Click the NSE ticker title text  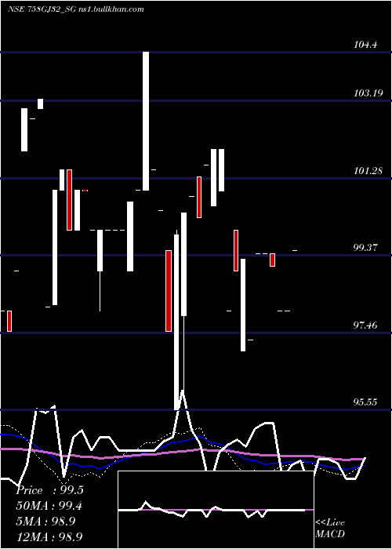[x=75, y=9]
